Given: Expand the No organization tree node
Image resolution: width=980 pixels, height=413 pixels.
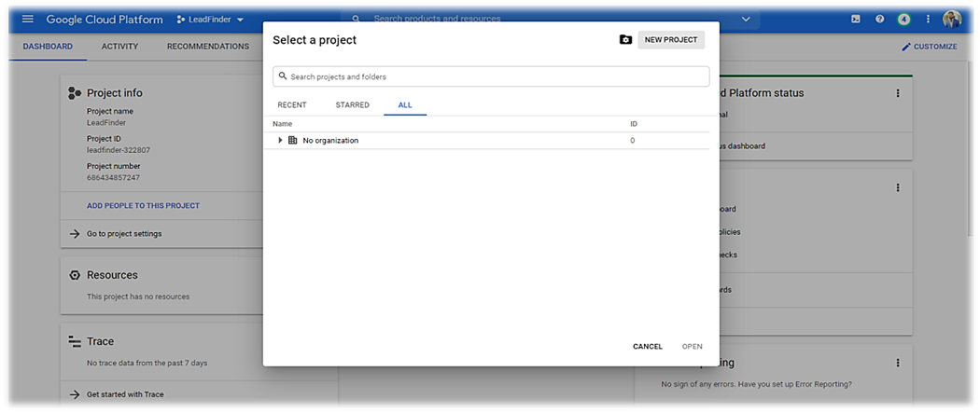Looking at the screenshot, I should tap(280, 141).
